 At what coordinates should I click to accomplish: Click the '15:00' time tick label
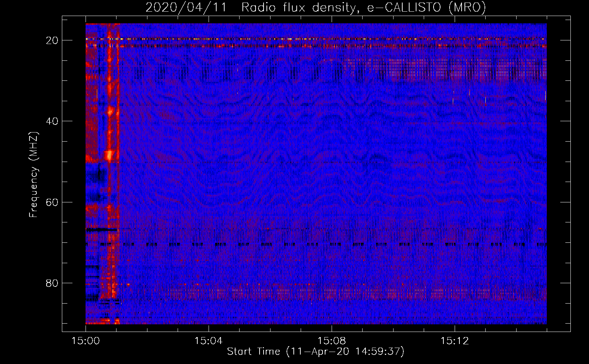[86, 341]
